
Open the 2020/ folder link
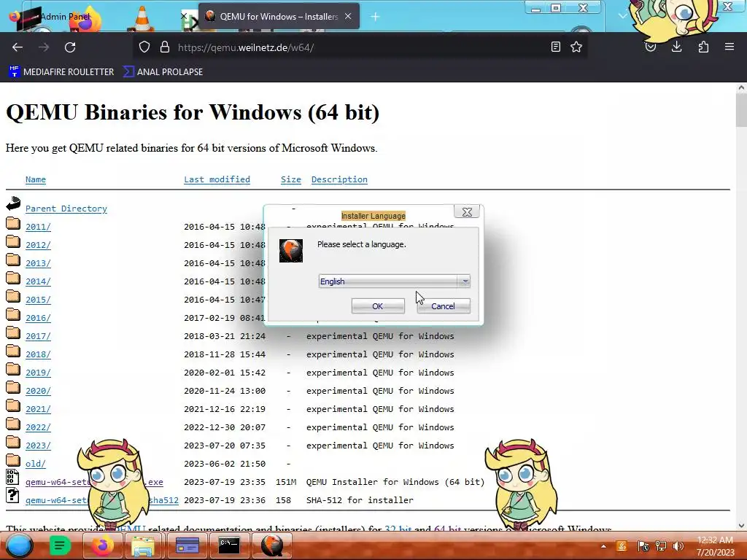coord(38,391)
